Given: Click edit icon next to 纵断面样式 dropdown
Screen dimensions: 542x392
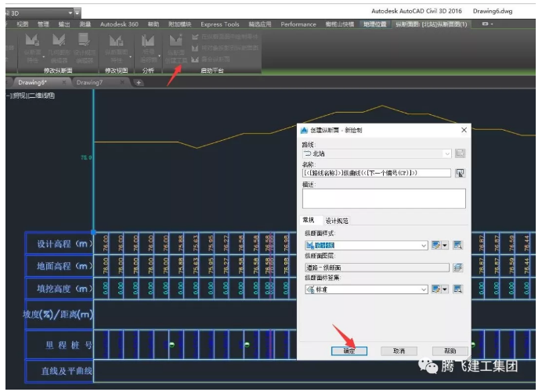Looking at the screenshot, I should click(436, 245).
